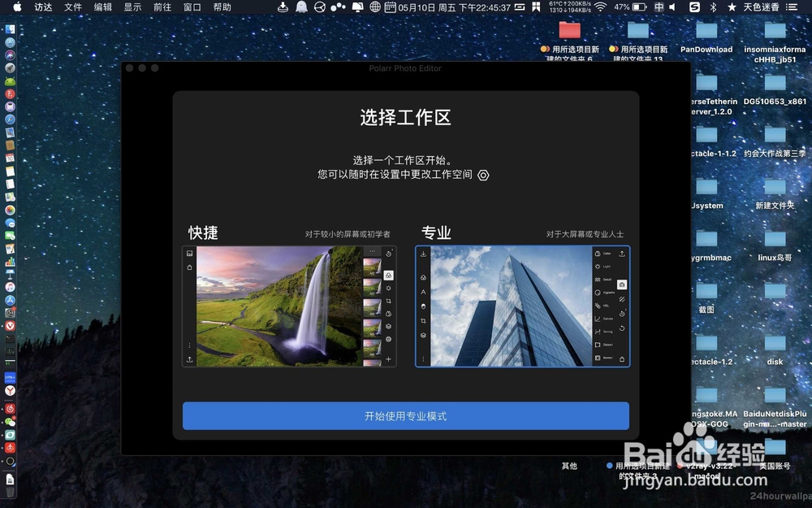Click the download tray icon in menu bar
The image size is (812, 508).
click(x=283, y=7)
